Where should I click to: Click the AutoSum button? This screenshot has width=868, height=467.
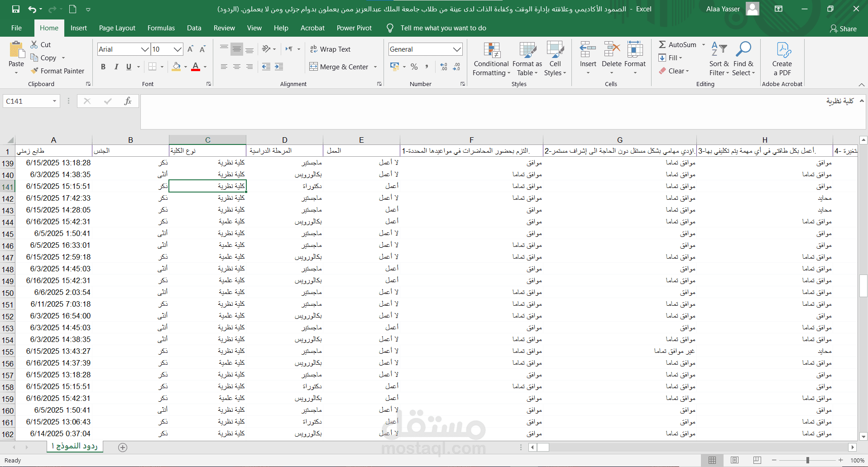(x=677, y=44)
